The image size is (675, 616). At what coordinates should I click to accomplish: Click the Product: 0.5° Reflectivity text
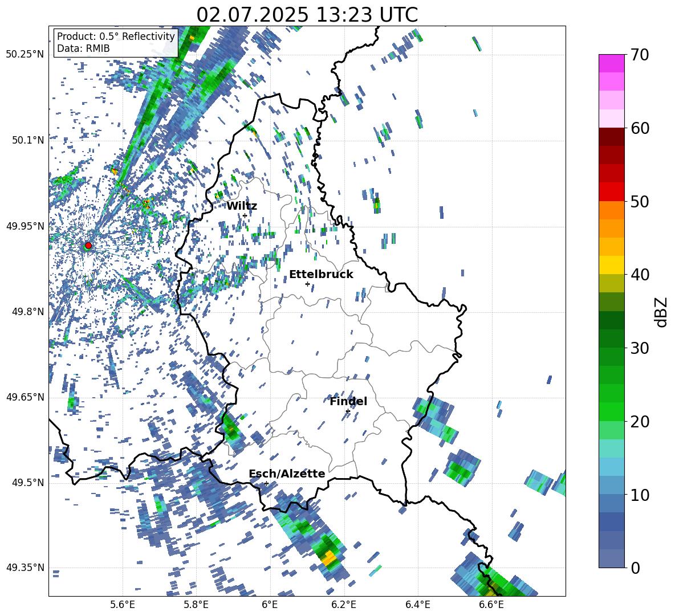pos(116,36)
